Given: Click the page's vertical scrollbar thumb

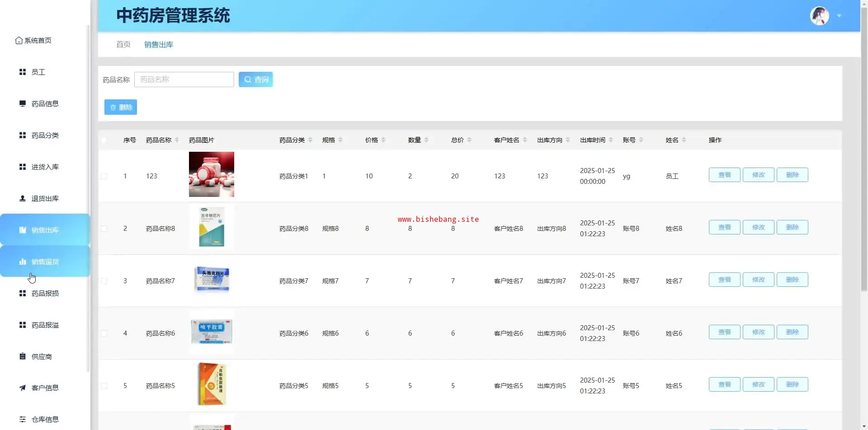Looking at the screenshot, I should click(x=864, y=149).
